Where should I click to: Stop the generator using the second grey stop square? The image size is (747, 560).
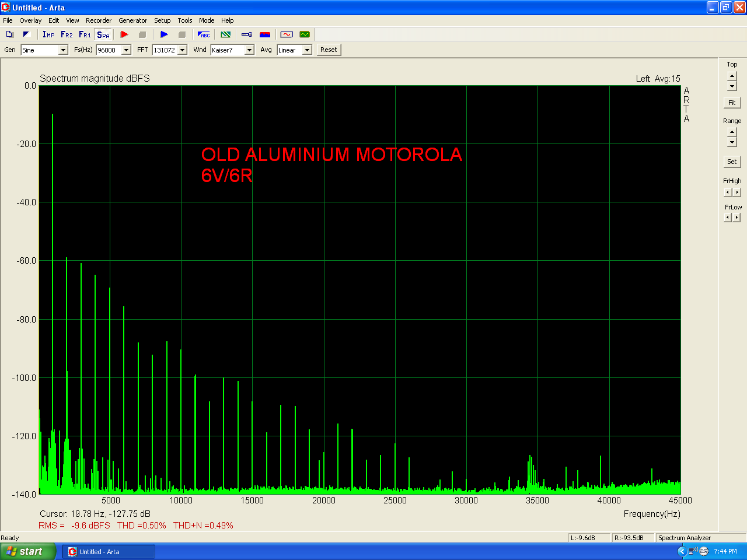pyautogui.click(x=181, y=34)
